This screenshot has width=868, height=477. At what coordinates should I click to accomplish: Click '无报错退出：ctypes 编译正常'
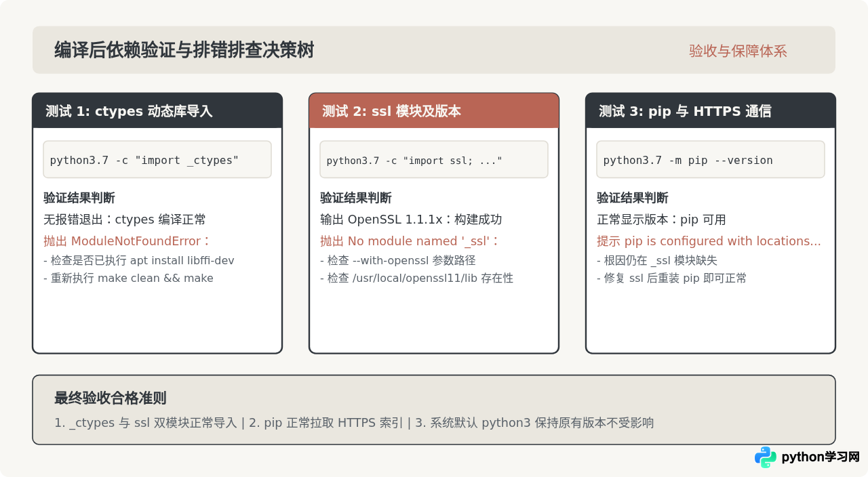(125, 220)
